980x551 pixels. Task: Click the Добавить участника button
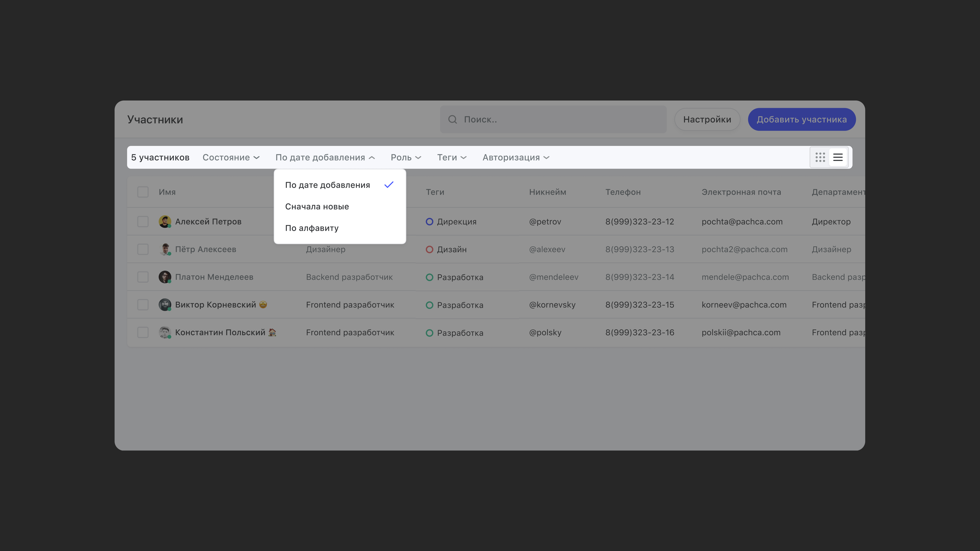(802, 119)
